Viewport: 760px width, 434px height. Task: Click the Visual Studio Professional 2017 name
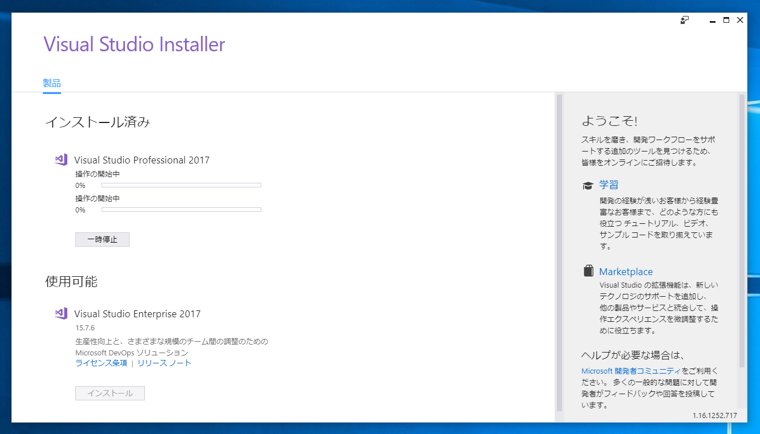coord(142,160)
